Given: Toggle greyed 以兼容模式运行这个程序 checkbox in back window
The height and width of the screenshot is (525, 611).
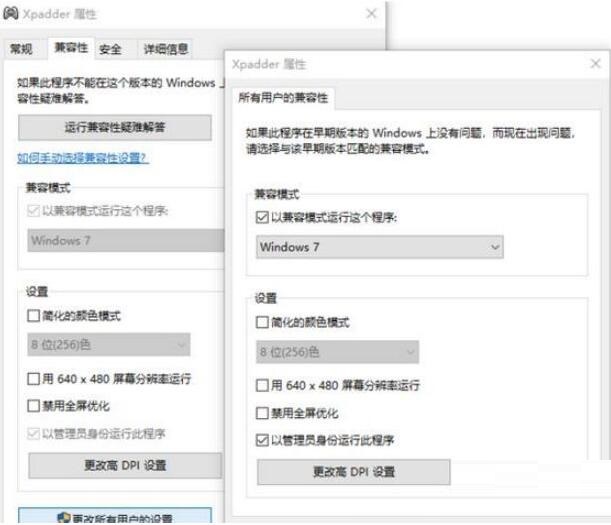Looking at the screenshot, I should [33, 211].
